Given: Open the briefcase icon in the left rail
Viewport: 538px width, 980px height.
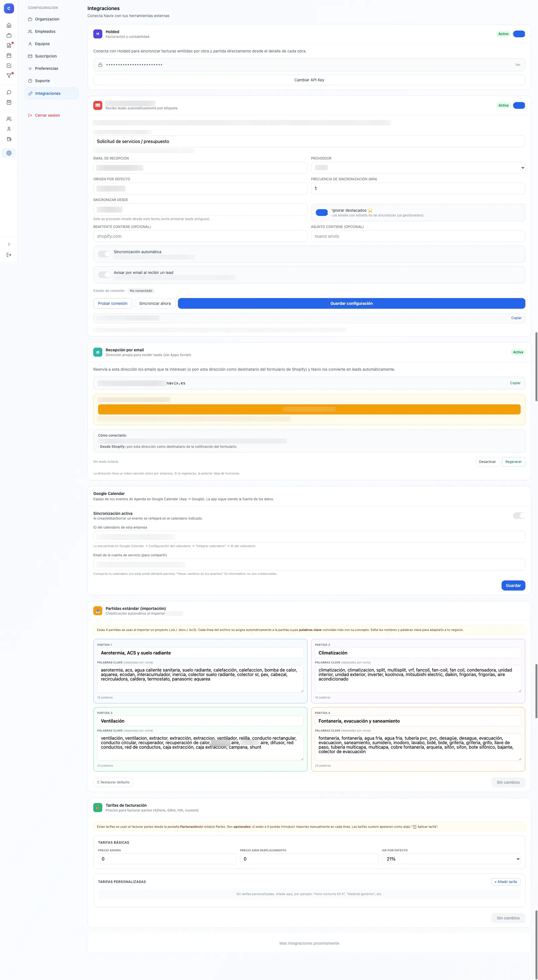Looking at the screenshot, I should 9,35.
